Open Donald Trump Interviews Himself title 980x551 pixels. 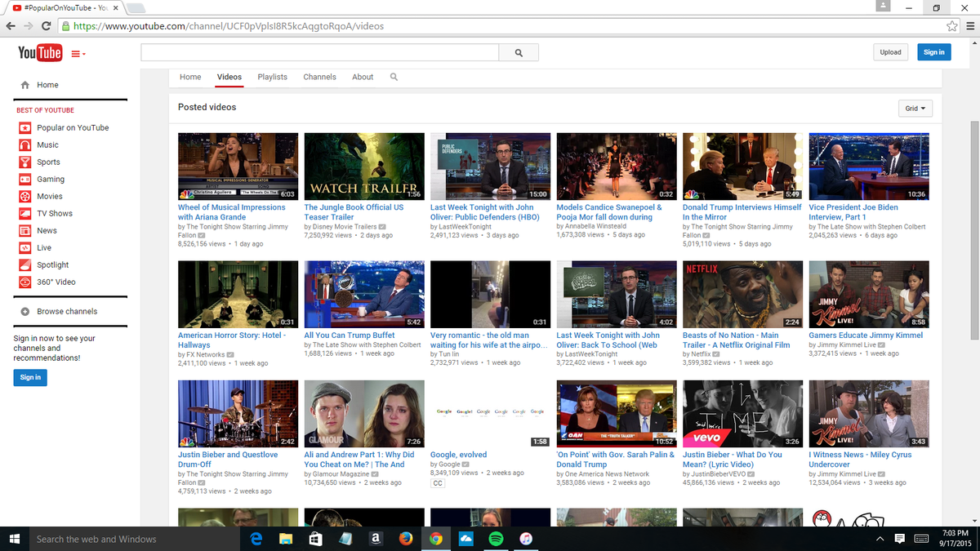coord(742,212)
